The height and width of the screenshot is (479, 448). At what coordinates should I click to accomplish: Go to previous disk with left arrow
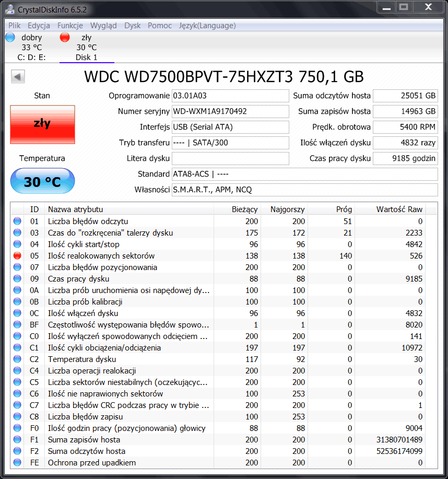click(x=18, y=76)
